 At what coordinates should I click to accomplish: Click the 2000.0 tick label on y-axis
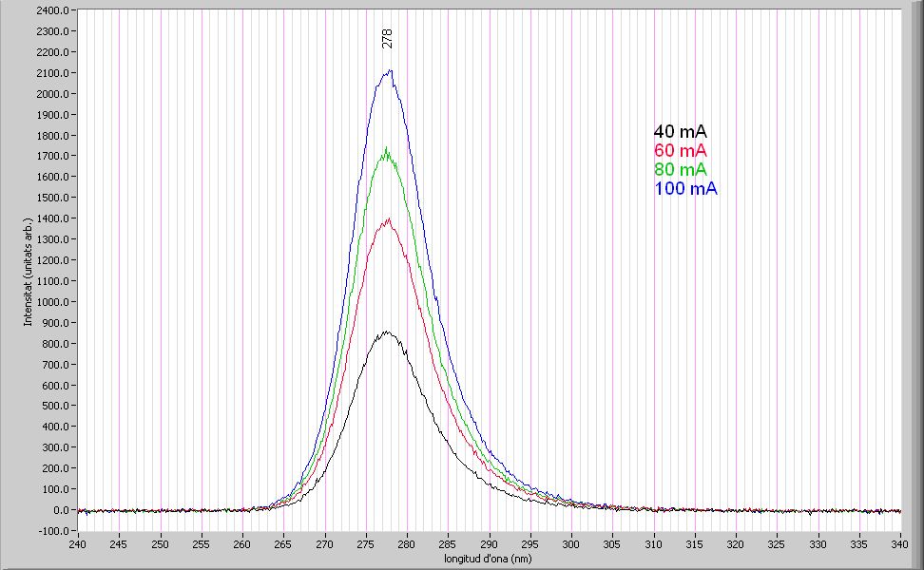[x=54, y=94]
